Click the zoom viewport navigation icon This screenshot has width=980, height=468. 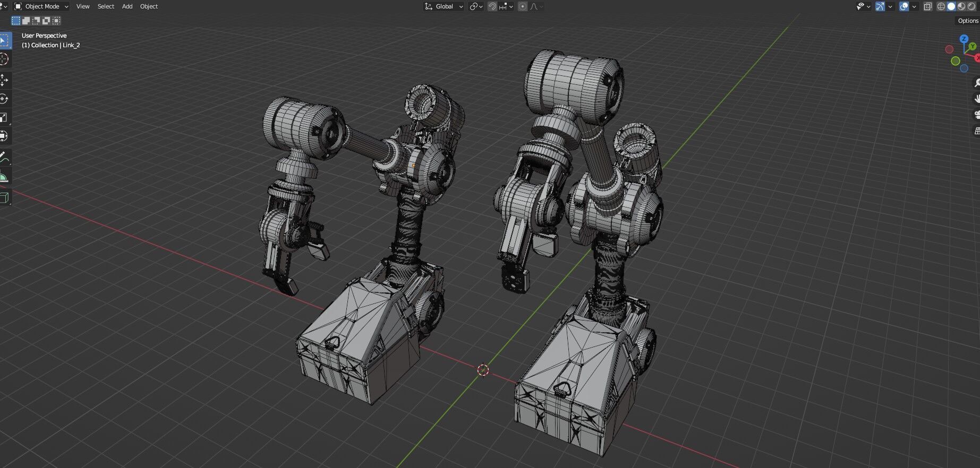(976, 83)
